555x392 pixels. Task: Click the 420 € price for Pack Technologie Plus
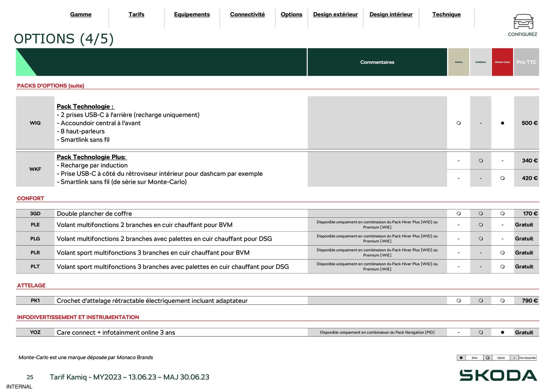[x=529, y=178]
